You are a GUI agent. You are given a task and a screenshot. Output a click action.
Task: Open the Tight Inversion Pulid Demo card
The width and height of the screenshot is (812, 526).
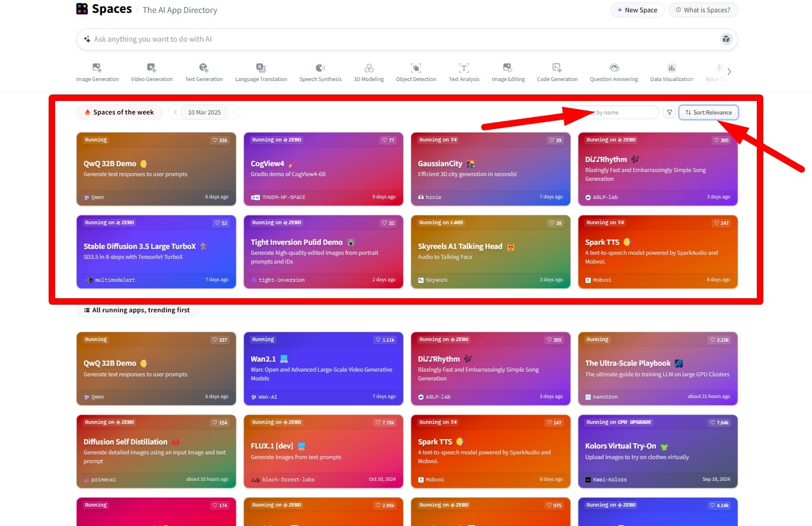click(x=323, y=252)
